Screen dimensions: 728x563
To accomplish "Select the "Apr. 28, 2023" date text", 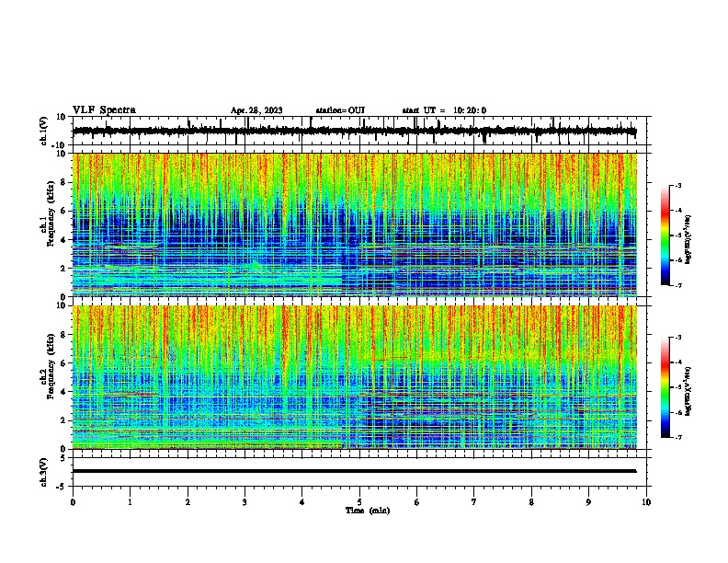I will [256, 110].
